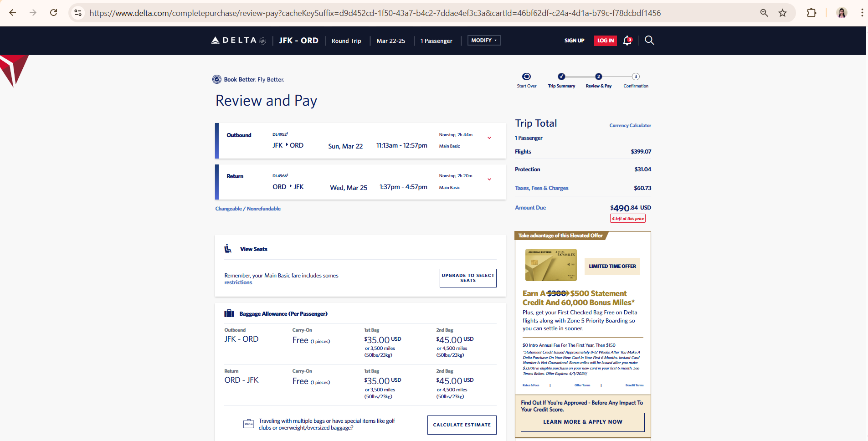Open the Taxes, Fees & Charges link
Image resolution: width=868 pixels, height=441 pixels.
click(x=542, y=188)
